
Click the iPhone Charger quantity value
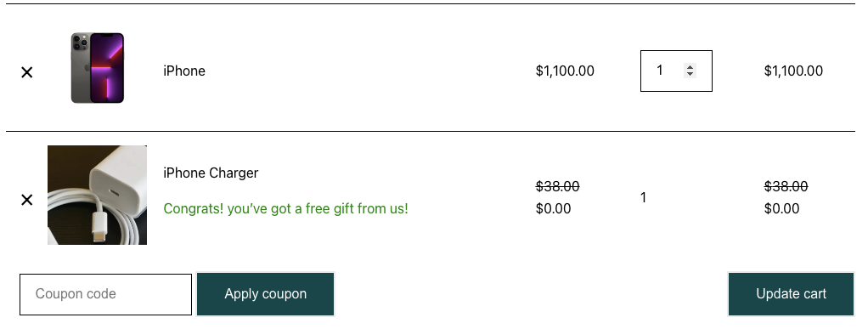click(643, 198)
